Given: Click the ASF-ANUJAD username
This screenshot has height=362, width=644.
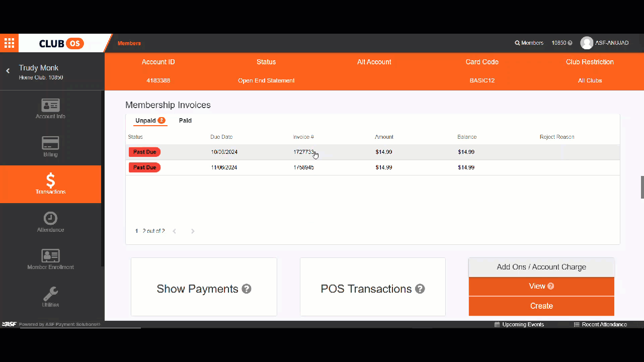Looking at the screenshot, I should pyautogui.click(x=612, y=43).
